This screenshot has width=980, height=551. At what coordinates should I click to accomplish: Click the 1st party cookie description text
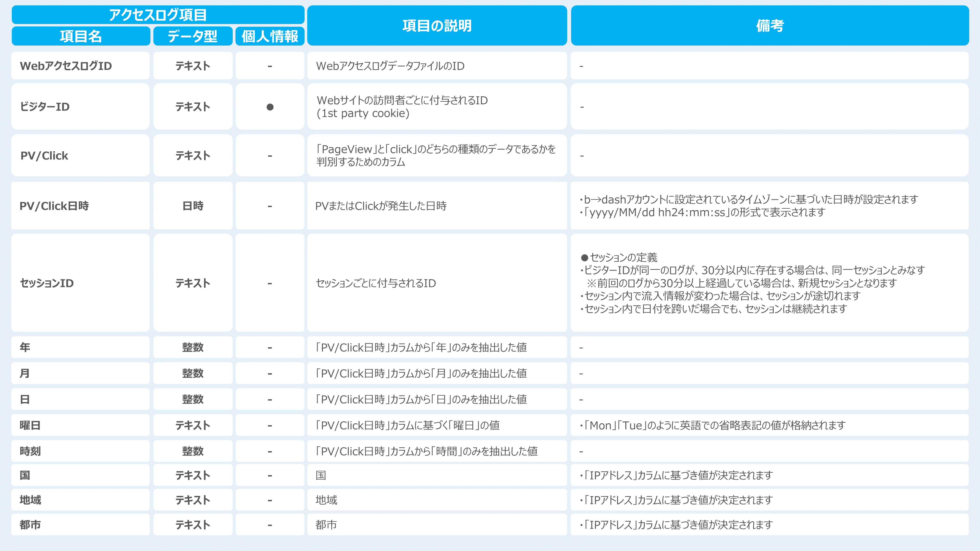tap(363, 113)
